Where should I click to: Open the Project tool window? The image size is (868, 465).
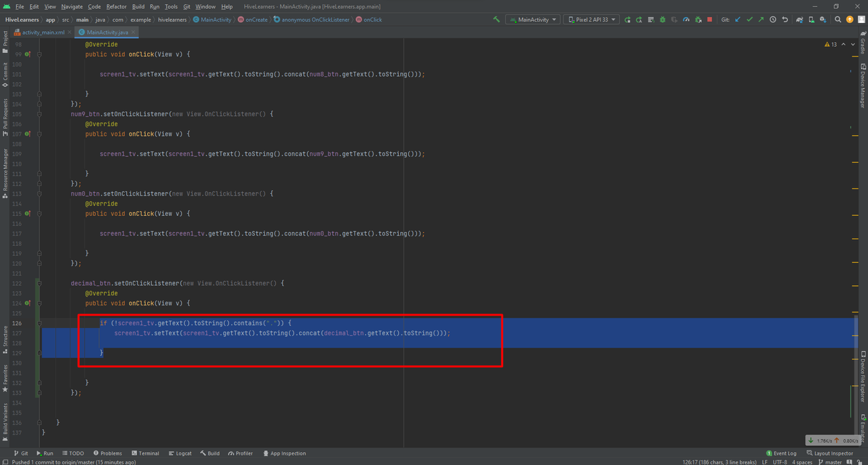(5, 43)
